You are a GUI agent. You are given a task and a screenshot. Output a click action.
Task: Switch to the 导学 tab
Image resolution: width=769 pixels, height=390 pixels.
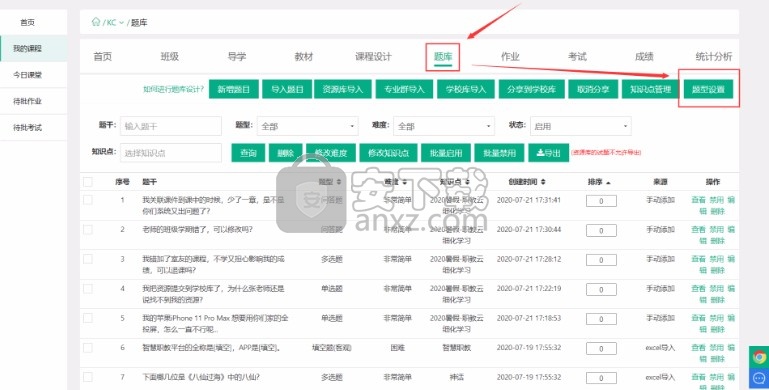pyautogui.click(x=236, y=56)
